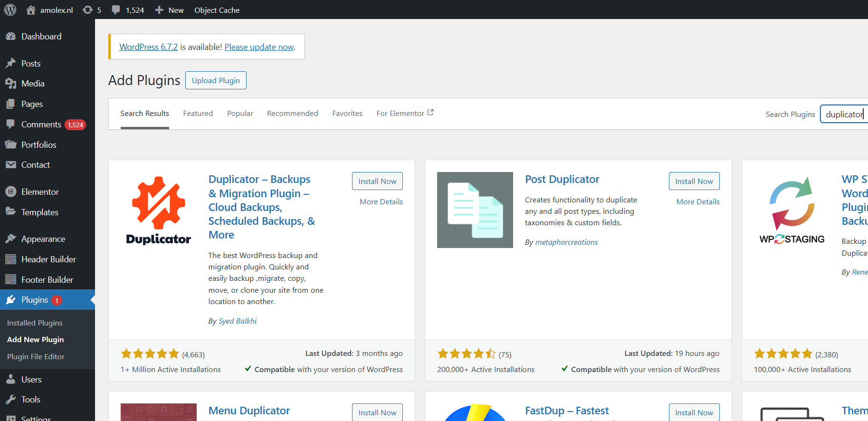Click the Plugins plug icon
Viewport: 868px width, 421px height.
point(10,300)
